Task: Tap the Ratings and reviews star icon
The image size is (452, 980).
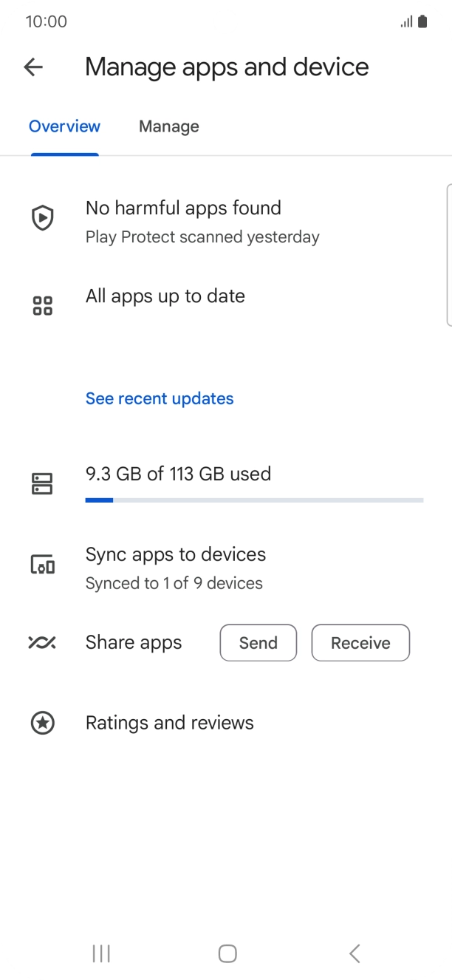Action: coord(43,723)
